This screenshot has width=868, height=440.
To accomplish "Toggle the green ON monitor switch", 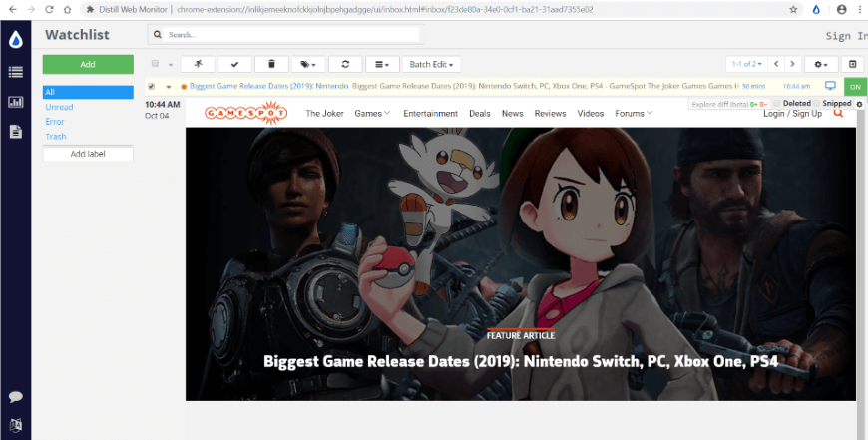I will [x=855, y=87].
